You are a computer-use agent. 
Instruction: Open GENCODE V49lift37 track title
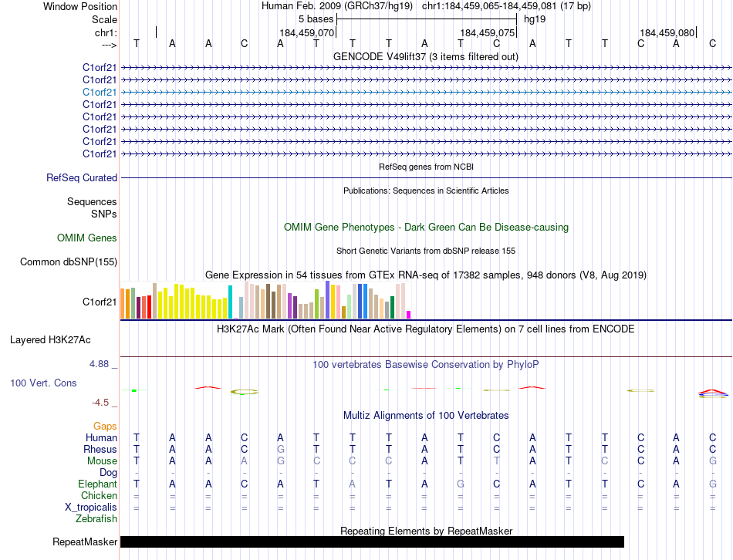[425, 56]
